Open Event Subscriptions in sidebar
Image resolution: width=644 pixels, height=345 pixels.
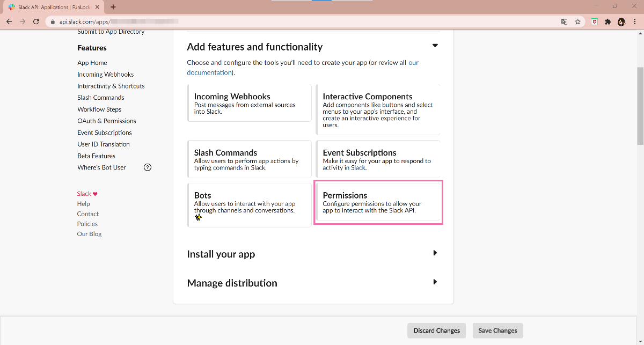pyautogui.click(x=105, y=133)
